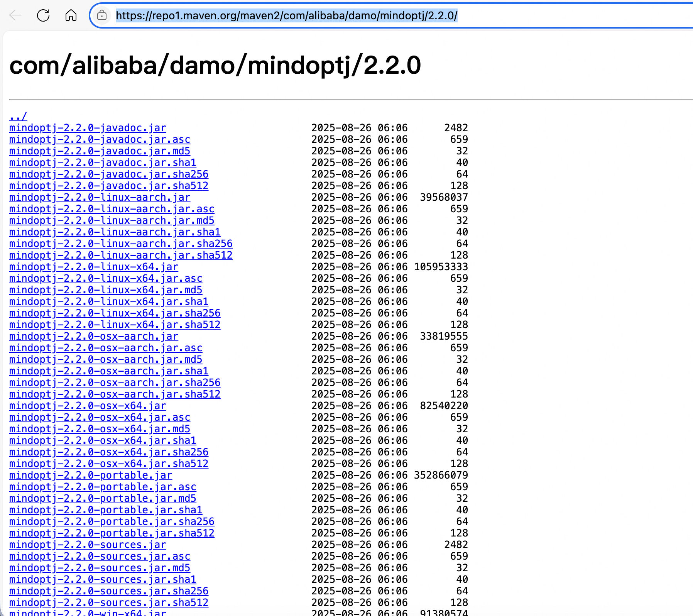The height and width of the screenshot is (616, 693).
Task: Select file size 82540220 of osx-x64.jar
Action: pyautogui.click(x=444, y=406)
